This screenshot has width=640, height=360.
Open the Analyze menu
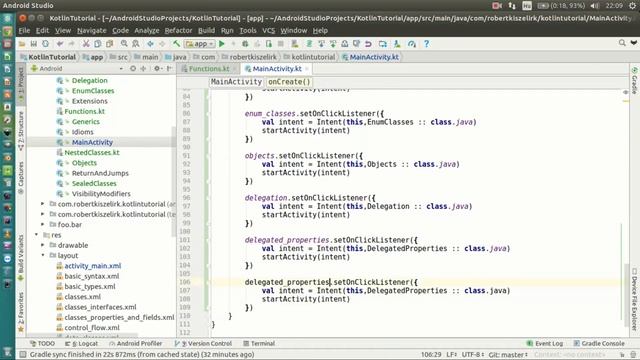[147, 31]
